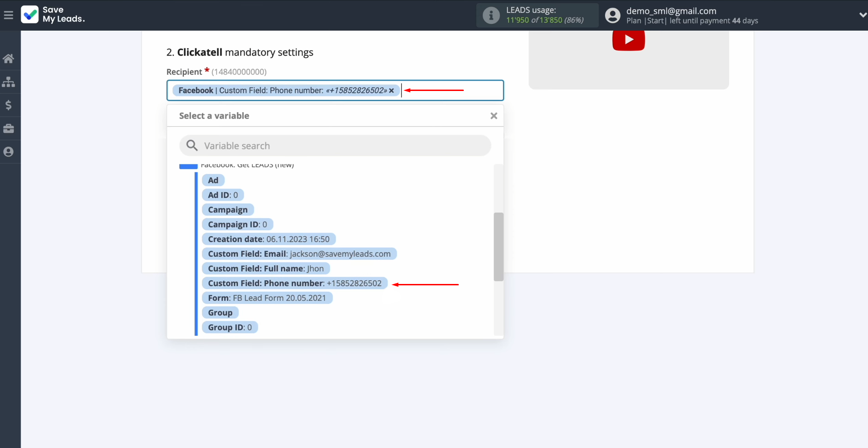868x448 pixels.
Task: Open the briefcase icon in sidebar
Action: tap(8, 129)
